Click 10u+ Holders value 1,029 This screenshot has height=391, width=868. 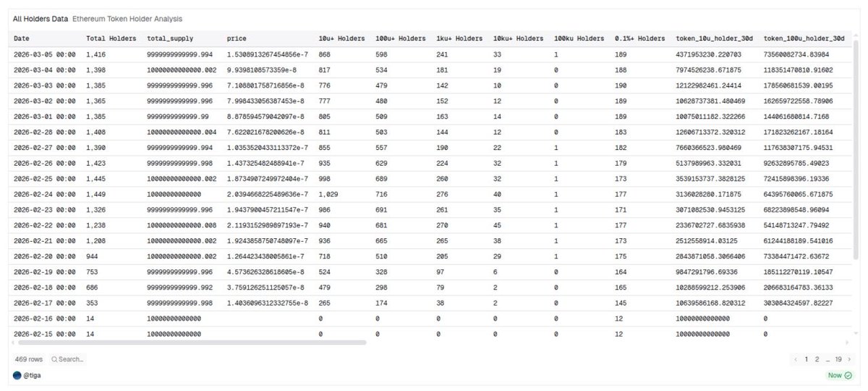(x=328, y=194)
